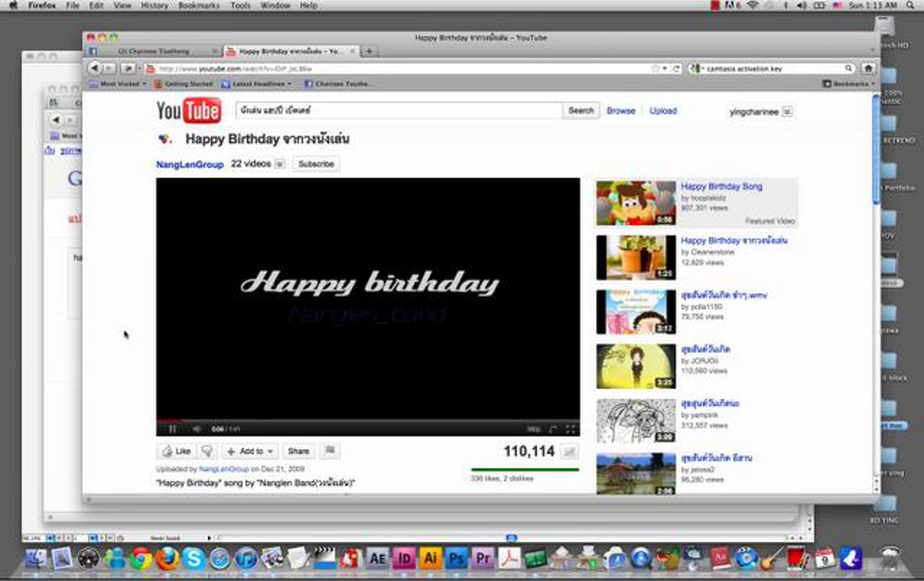Open Photoshop from the dock
924x581 pixels.
[456, 558]
